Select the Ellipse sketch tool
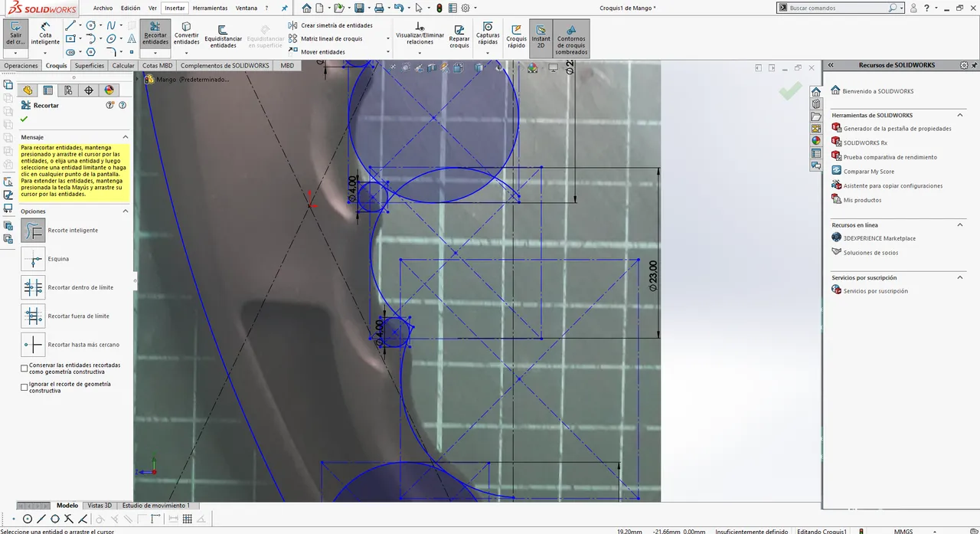Image resolution: width=980 pixels, height=534 pixels. pyautogui.click(x=112, y=38)
